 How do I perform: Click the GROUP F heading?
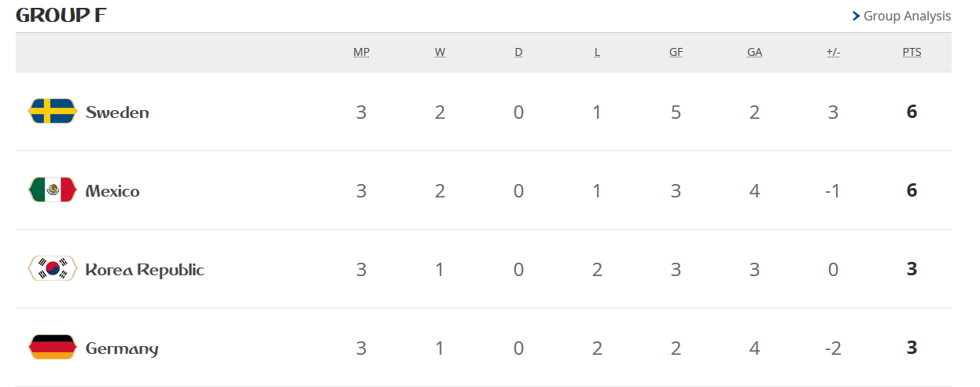(x=61, y=16)
